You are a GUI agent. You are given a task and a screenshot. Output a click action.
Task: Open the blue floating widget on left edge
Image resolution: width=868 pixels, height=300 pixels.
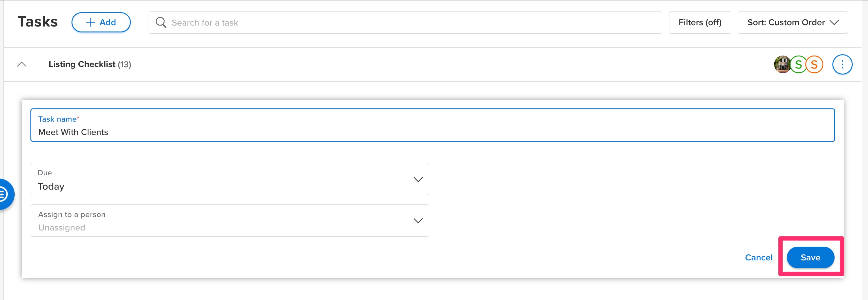tap(4, 194)
